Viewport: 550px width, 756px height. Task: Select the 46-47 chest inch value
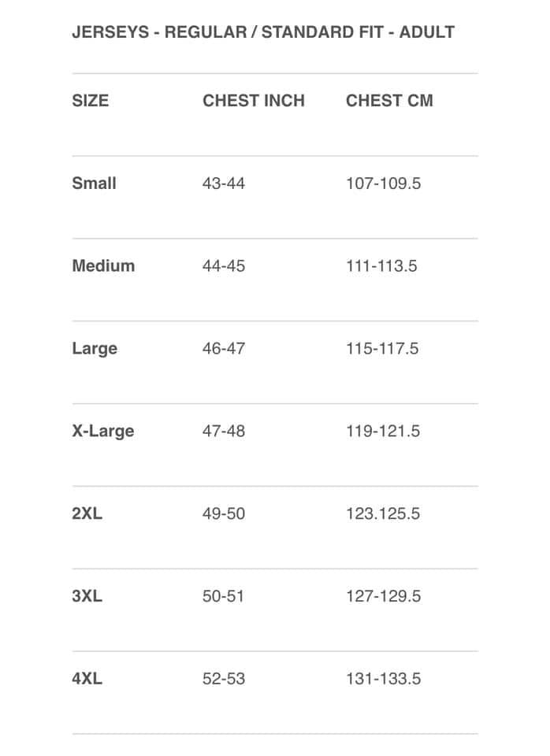[x=223, y=348]
